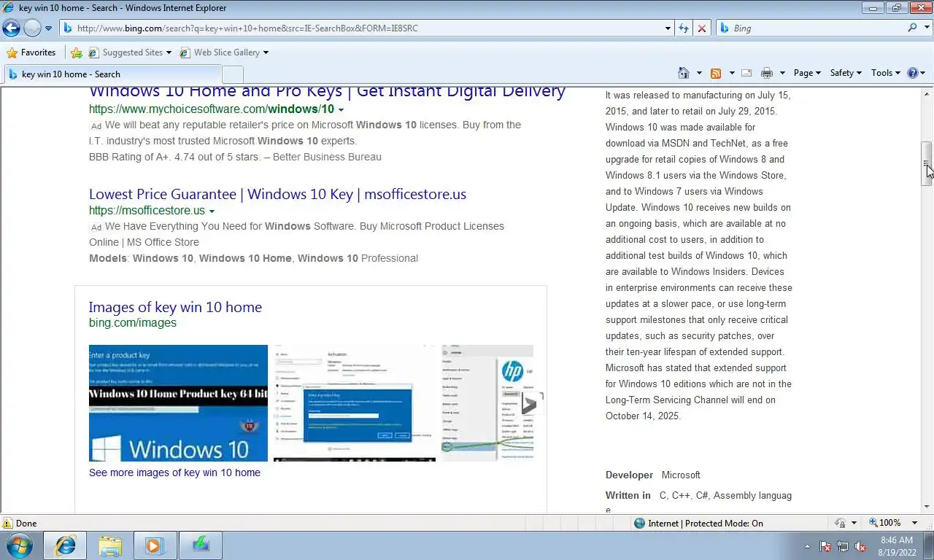
Task: Open Windows Explorer folder taskbar icon
Action: pos(110,545)
